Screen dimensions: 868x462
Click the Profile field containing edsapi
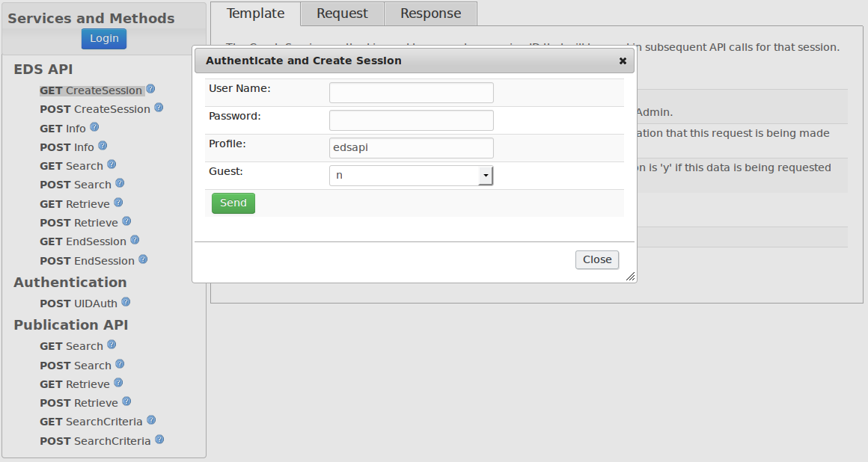pyautogui.click(x=412, y=148)
